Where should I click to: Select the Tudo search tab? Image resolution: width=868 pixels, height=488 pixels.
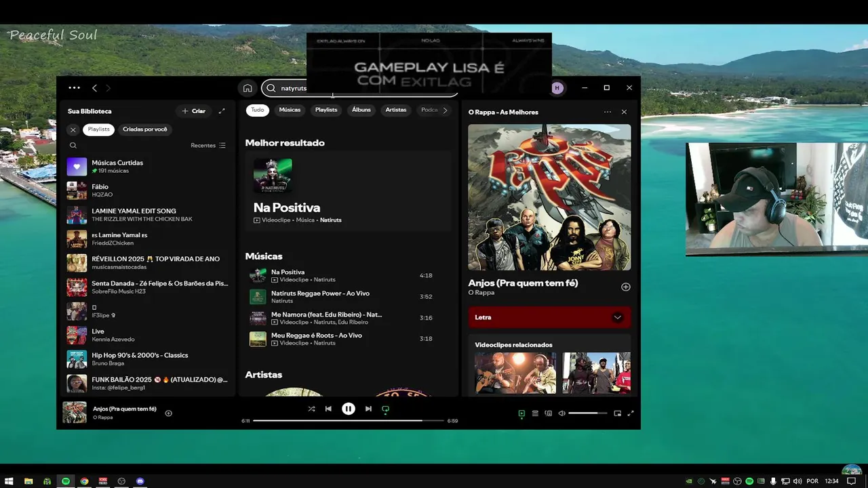(x=258, y=110)
